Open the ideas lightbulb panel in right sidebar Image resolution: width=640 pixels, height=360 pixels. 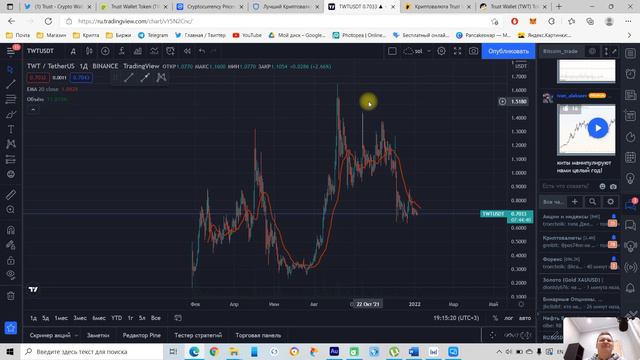[x=630, y=178]
